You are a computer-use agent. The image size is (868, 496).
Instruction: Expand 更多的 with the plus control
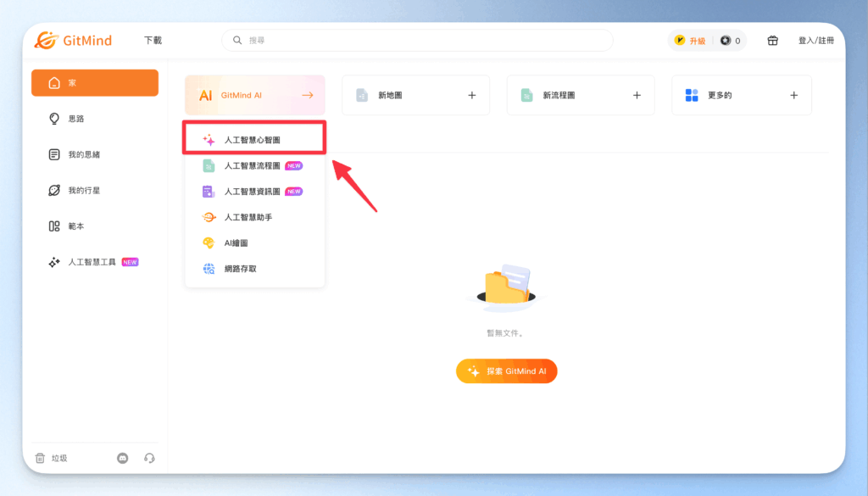794,95
